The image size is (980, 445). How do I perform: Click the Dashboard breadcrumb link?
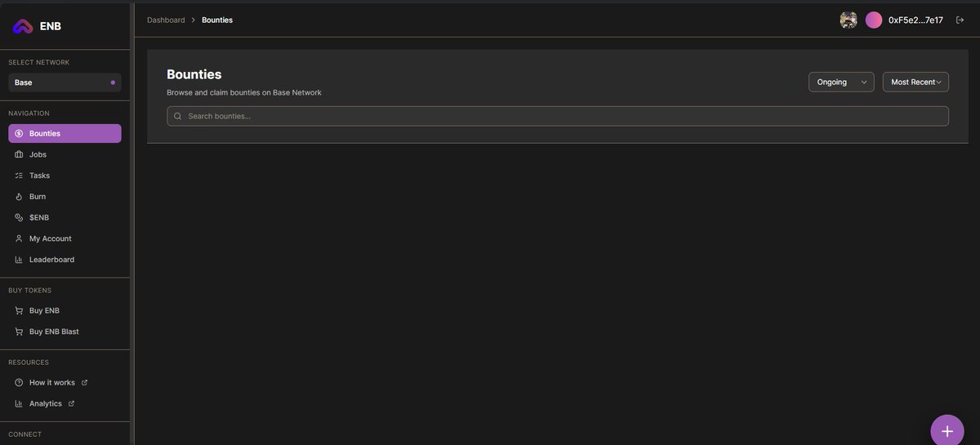point(166,20)
